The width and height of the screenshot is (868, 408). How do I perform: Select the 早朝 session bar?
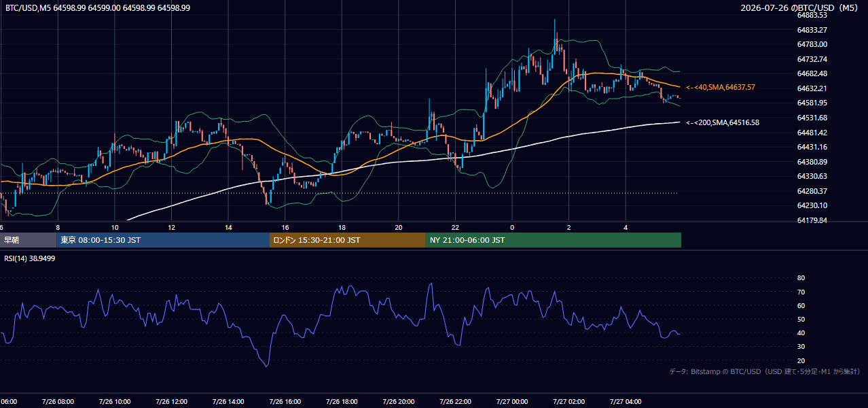pos(28,240)
